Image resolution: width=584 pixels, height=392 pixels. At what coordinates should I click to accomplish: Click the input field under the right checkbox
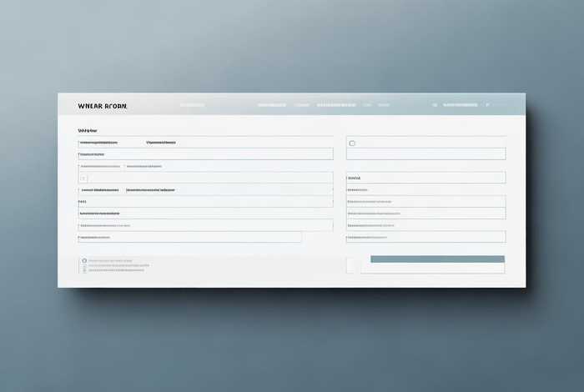pyautogui.click(x=425, y=153)
